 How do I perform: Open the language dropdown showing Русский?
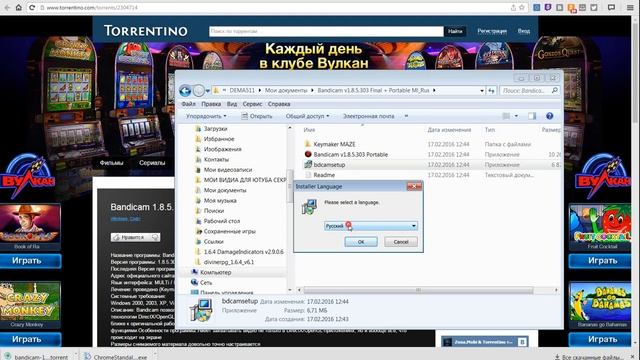click(x=371, y=226)
